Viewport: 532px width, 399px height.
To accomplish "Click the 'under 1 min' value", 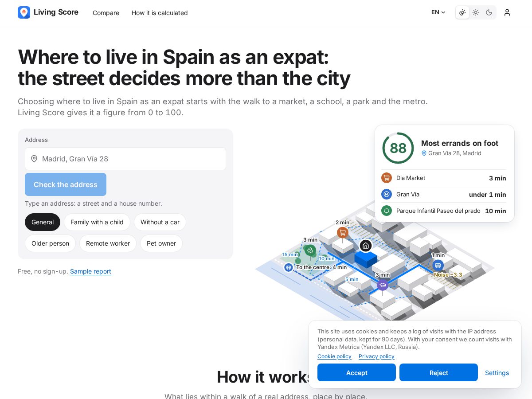I will click(x=488, y=195).
